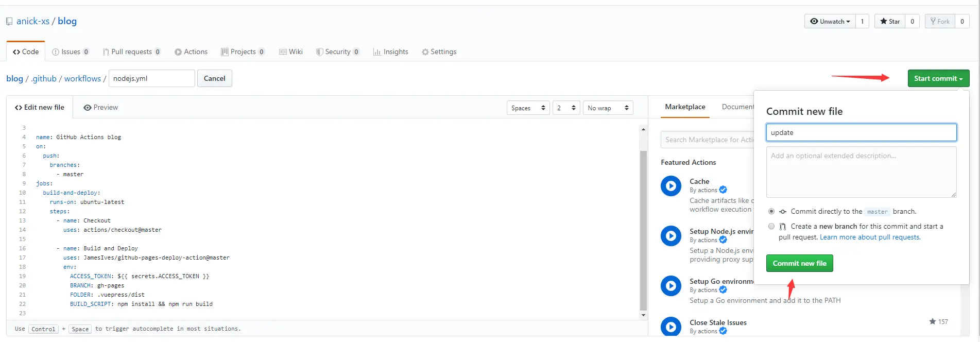
Task: Click the Setup Node.js action icon
Action: (671, 236)
